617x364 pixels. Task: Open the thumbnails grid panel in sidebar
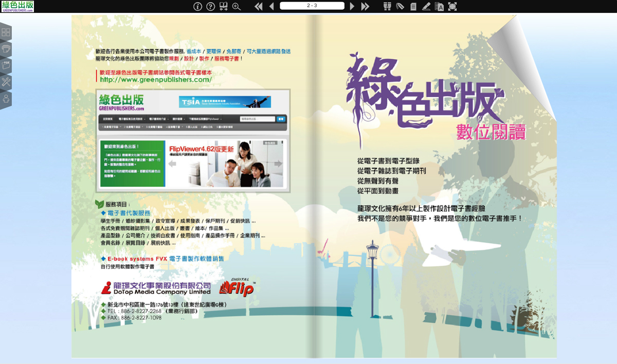pos(6,32)
